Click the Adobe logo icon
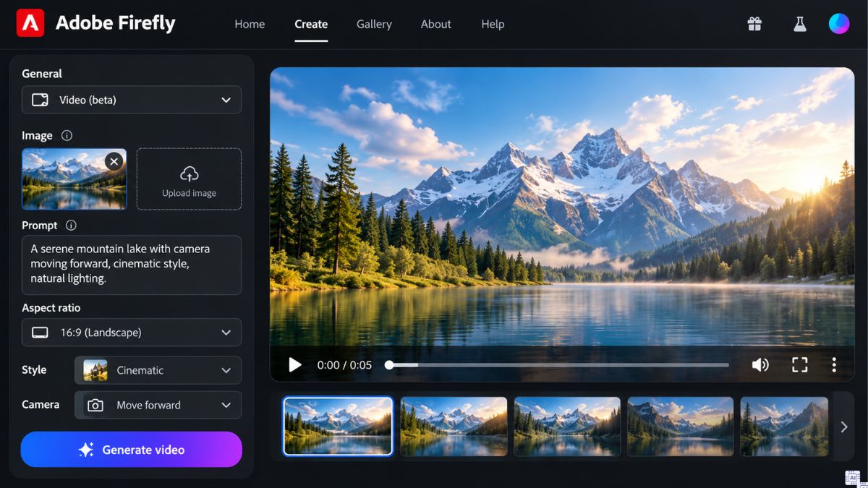Image resolution: width=868 pixels, height=488 pixels. [x=30, y=23]
